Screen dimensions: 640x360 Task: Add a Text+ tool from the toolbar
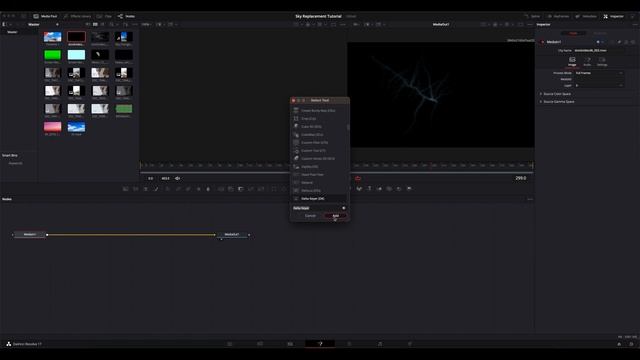pyautogui.click(x=146, y=189)
